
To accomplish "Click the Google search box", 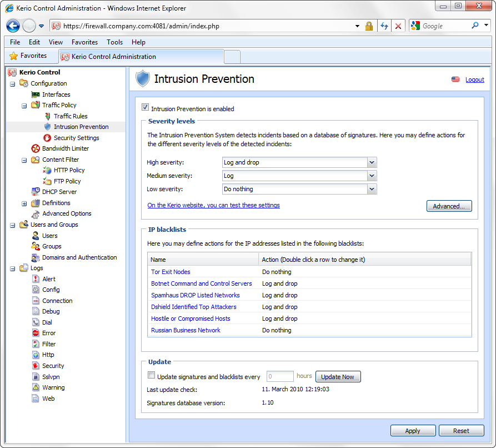I will [x=446, y=26].
